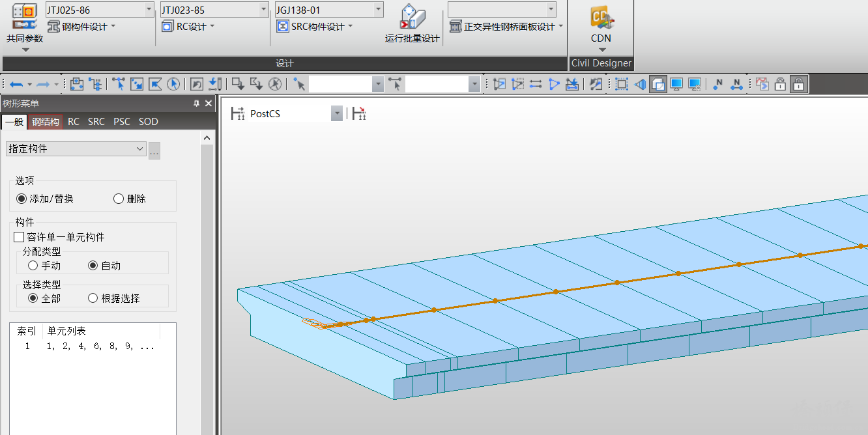Screen dimensions: 868x435
Task: Click the unselect-by-window icon
Action: (239, 84)
